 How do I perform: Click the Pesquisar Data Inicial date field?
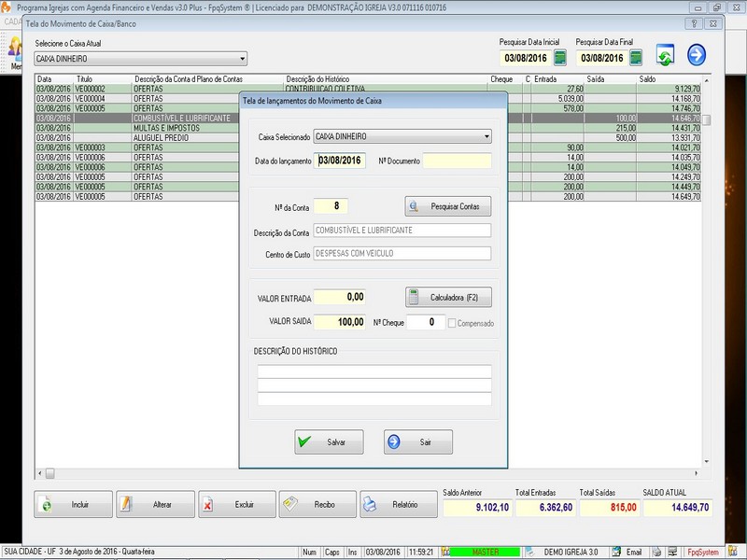(x=526, y=58)
